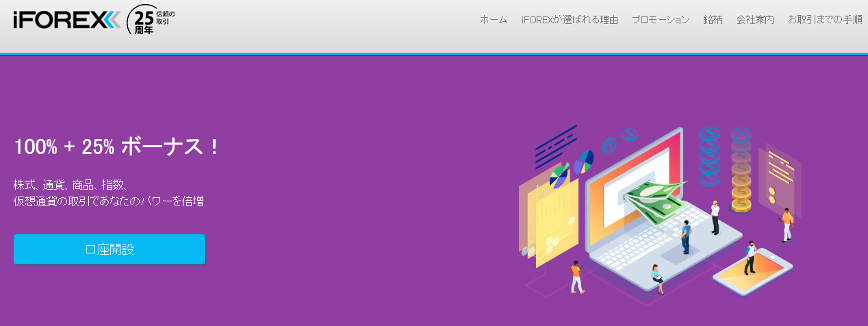This screenshot has width=868, height=326.
Task: Open the 銘柄 menu item
Action: [713, 20]
